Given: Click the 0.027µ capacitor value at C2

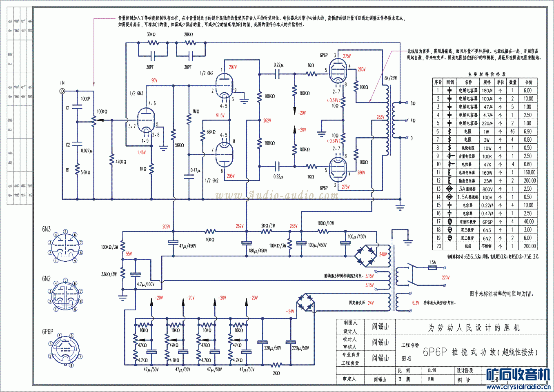Looking at the screenshot, I should (87, 151).
